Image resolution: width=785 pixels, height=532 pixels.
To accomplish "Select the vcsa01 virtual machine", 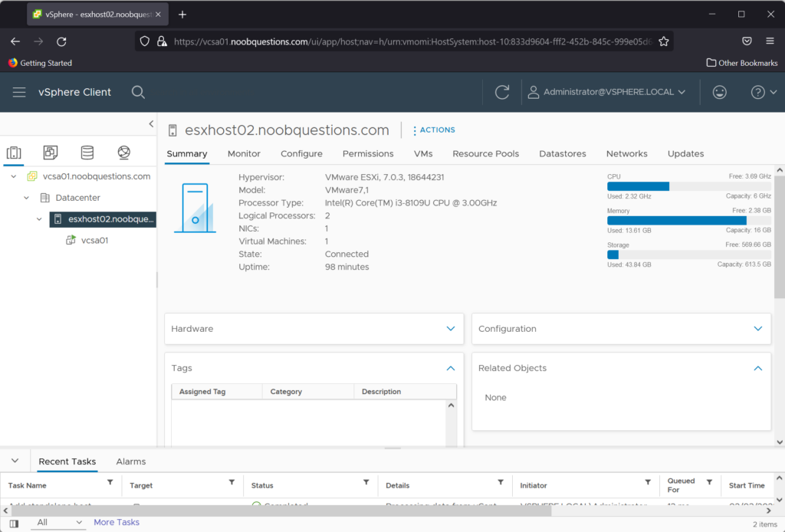I will click(x=94, y=240).
